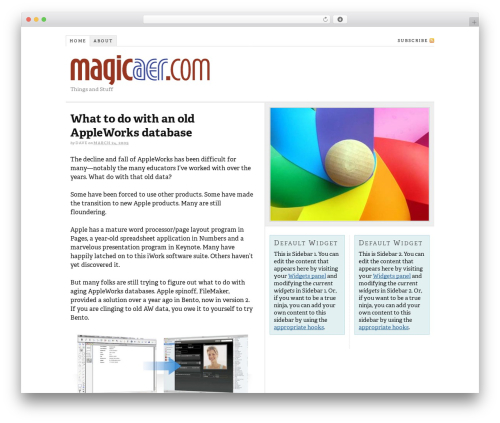Screen dimensions: 500x423
Task: Open the AppleWorks database post title
Action: [132, 125]
